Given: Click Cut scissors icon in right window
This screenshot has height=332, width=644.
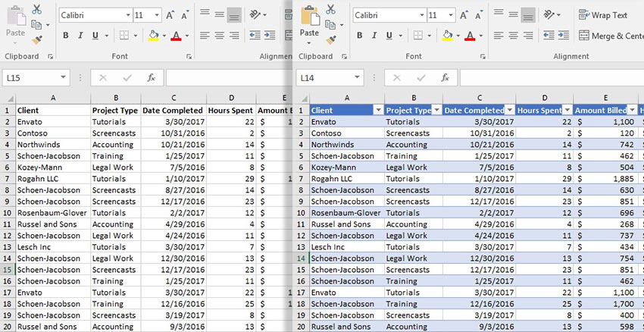Looking at the screenshot, I should pos(330,9).
